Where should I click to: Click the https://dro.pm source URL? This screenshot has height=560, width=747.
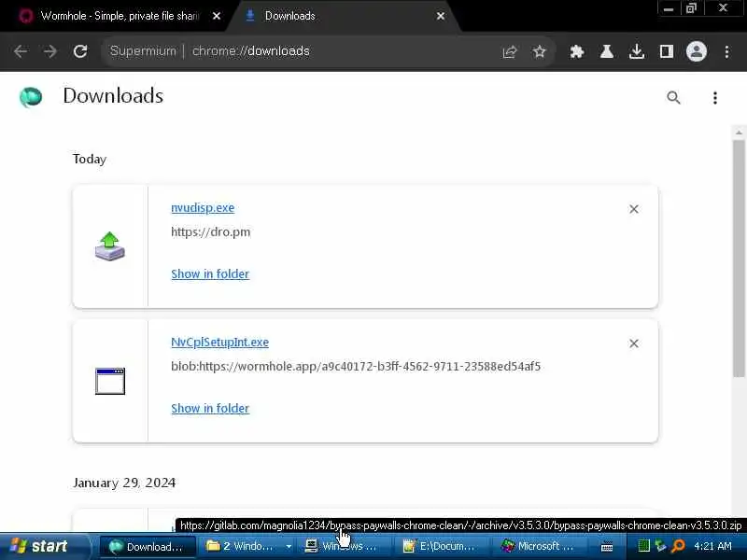coord(211,231)
